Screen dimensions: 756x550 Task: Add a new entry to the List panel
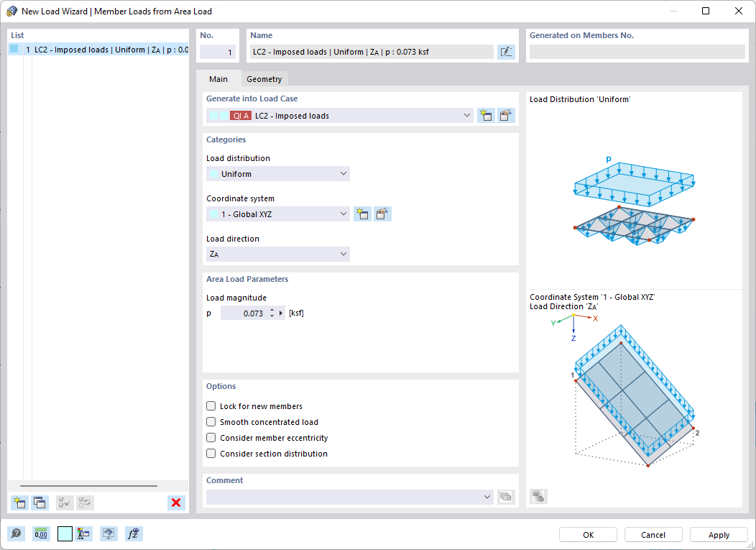pos(19,503)
